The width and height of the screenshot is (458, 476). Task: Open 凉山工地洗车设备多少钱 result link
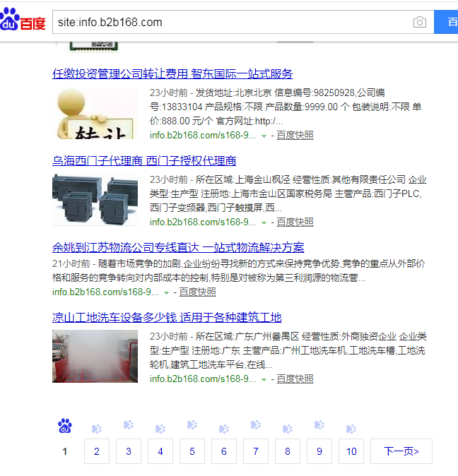point(167,317)
